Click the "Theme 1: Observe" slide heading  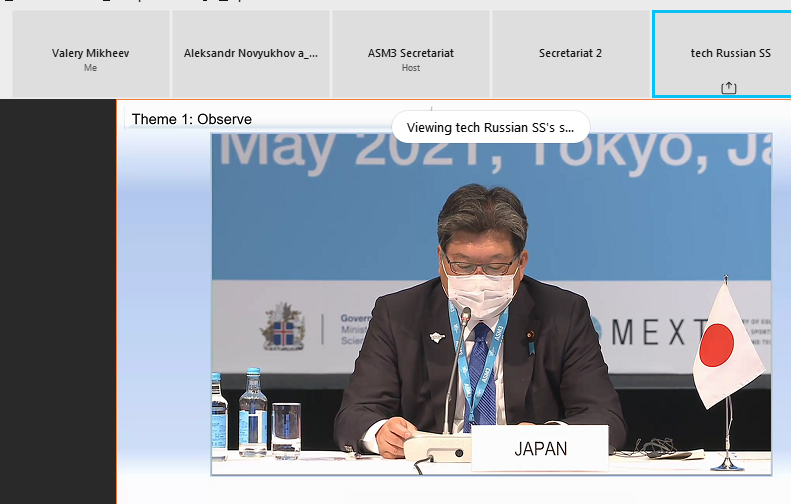(x=192, y=119)
